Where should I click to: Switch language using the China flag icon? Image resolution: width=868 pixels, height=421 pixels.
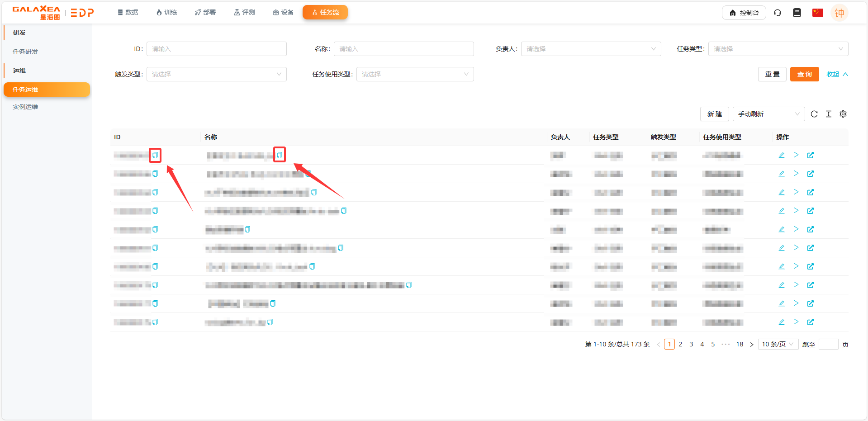click(817, 13)
